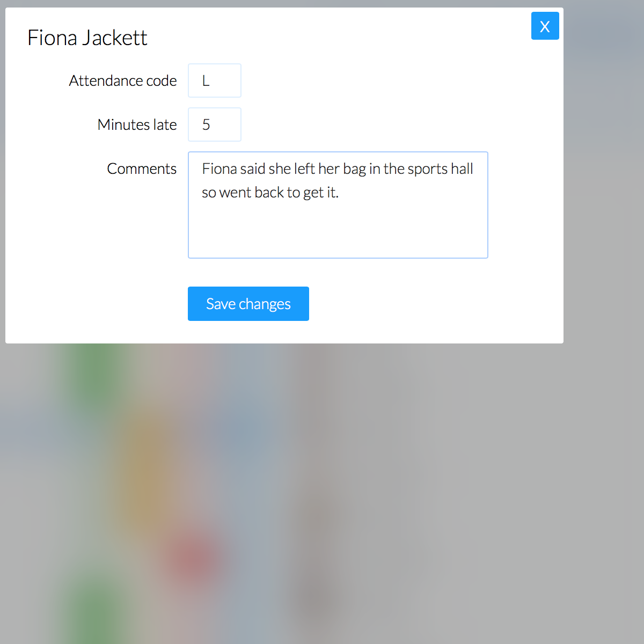Close the dialog with the X button

point(545,26)
